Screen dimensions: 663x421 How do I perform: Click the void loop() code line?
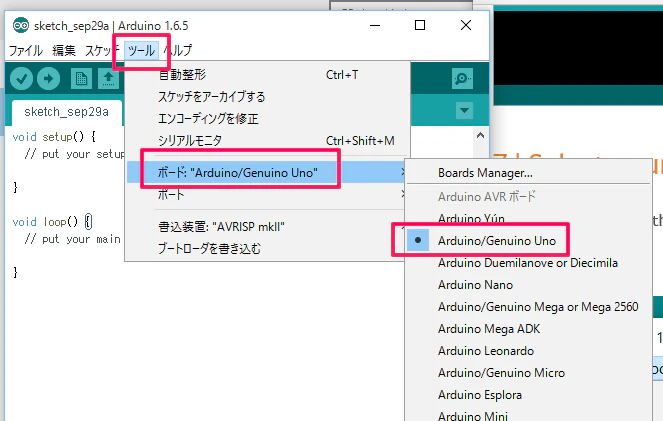coord(52,222)
